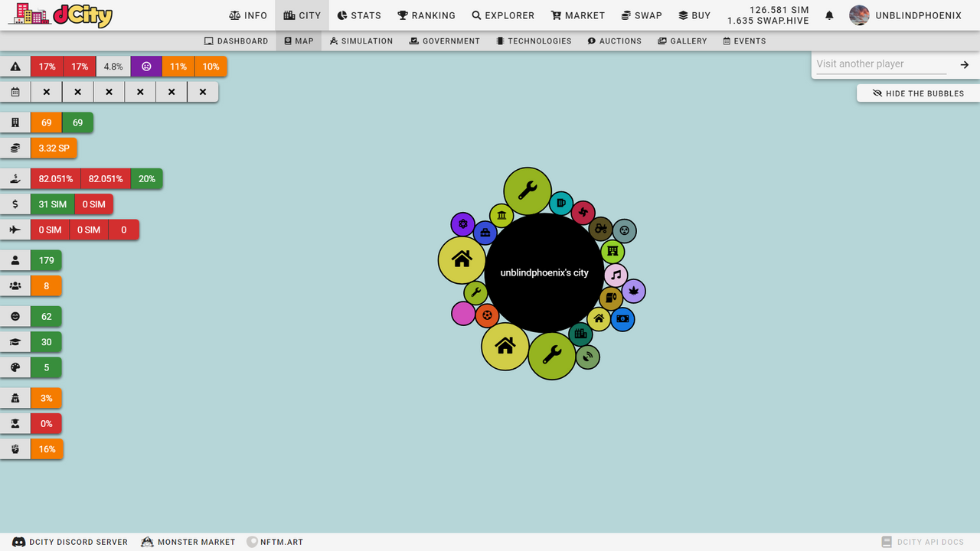
Task: Click the notification bell icon
Action: (829, 15)
